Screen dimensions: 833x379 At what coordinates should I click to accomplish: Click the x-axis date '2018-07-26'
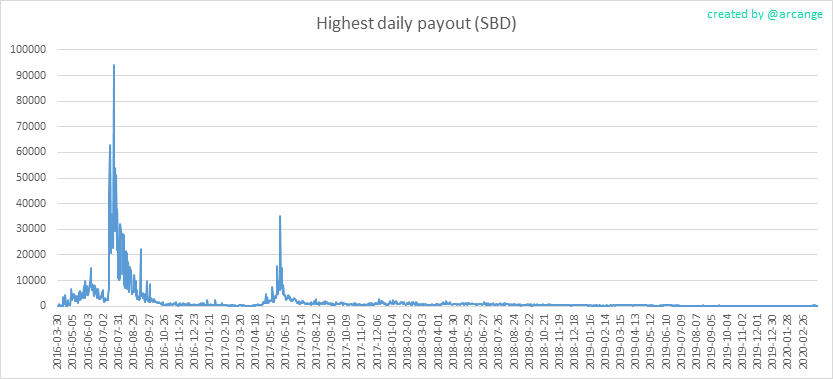point(499,341)
